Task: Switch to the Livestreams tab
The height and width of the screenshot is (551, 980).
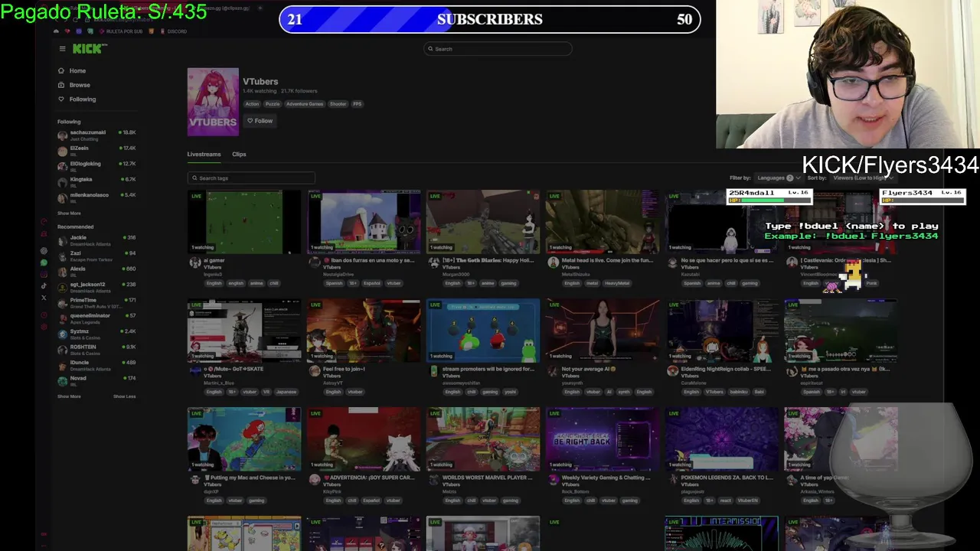Action: 204,154
